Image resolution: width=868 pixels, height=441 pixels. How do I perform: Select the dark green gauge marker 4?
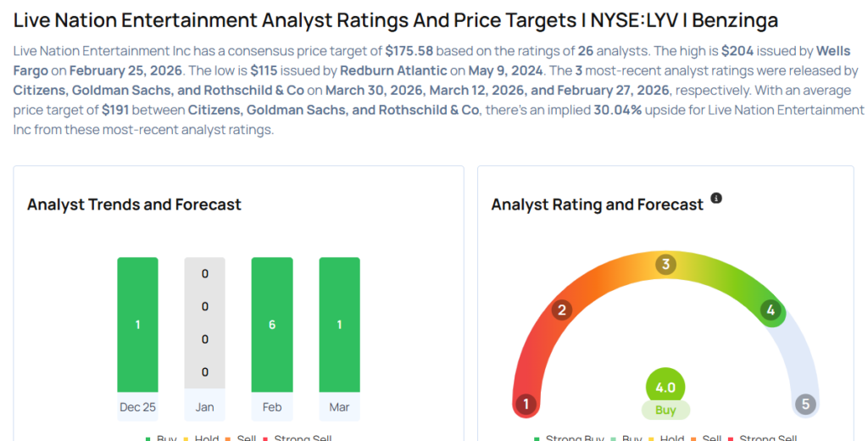tap(771, 310)
